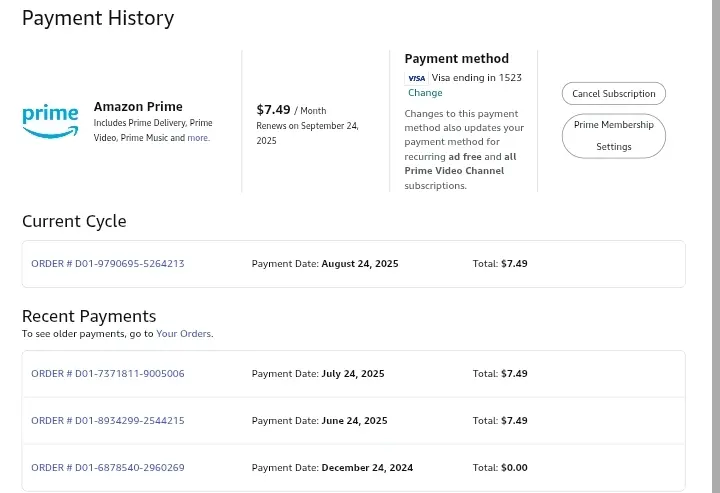
Task: Click the Visa card icon
Action: [x=416, y=78]
